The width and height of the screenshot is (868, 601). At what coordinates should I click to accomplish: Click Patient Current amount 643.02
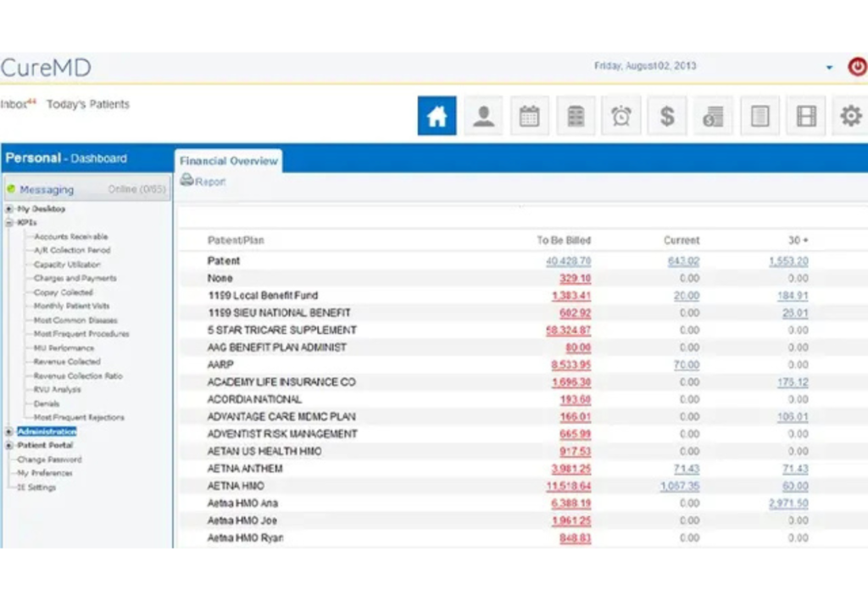[684, 260]
